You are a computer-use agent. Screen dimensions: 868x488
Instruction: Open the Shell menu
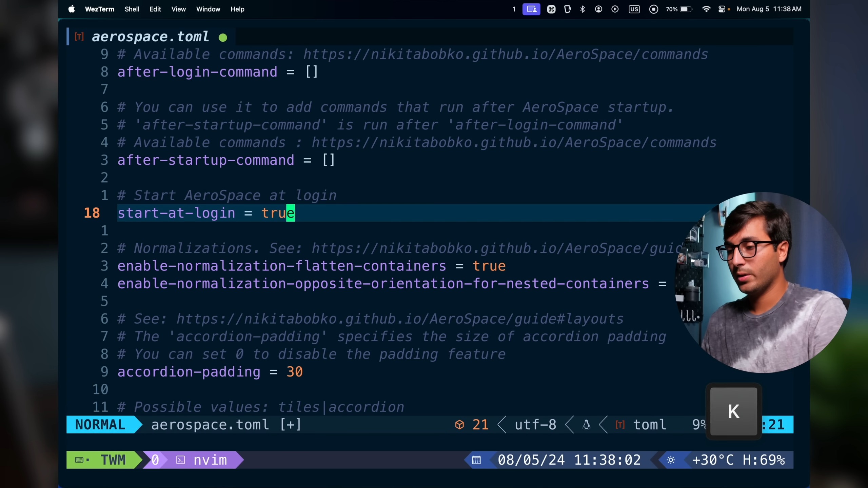tap(132, 9)
